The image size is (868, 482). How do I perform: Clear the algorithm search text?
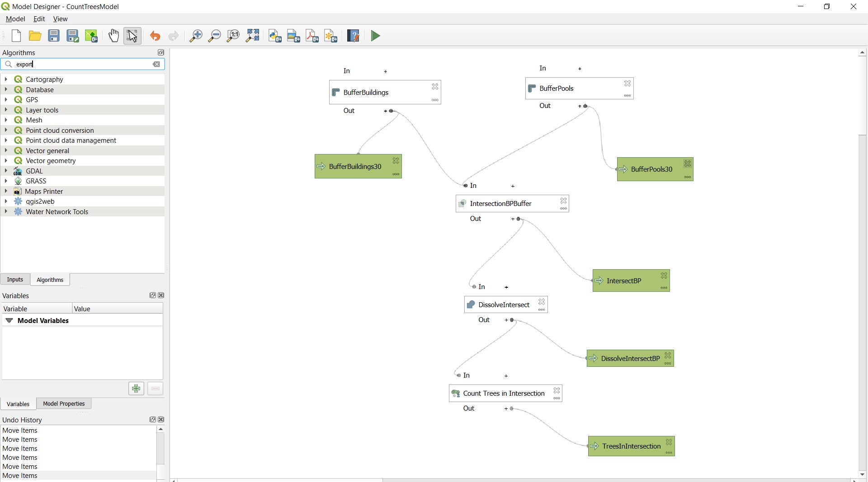pyautogui.click(x=156, y=64)
